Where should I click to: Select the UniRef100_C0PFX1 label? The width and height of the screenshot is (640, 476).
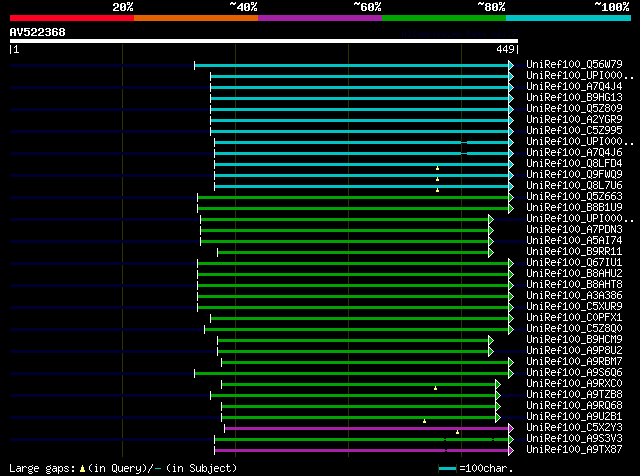click(574, 318)
